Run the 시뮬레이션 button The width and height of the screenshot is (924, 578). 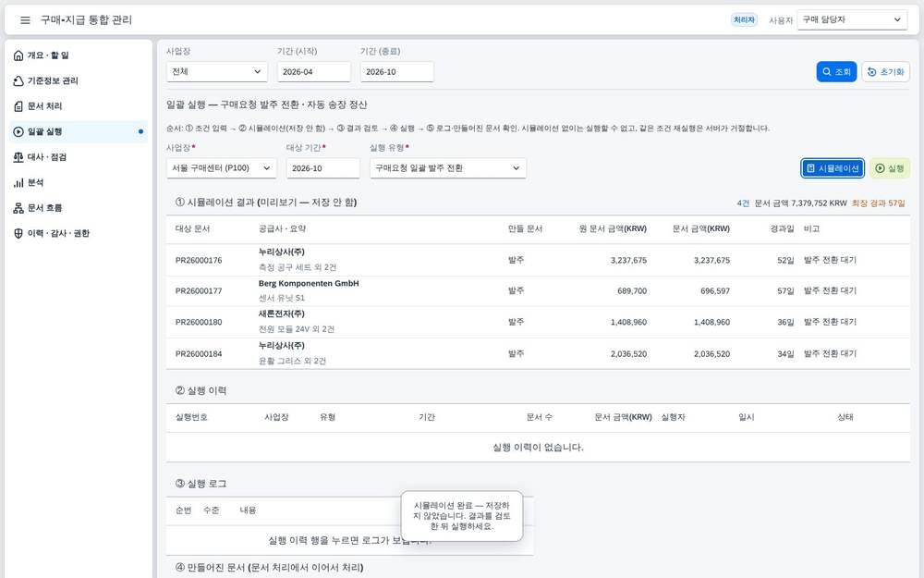coord(833,168)
